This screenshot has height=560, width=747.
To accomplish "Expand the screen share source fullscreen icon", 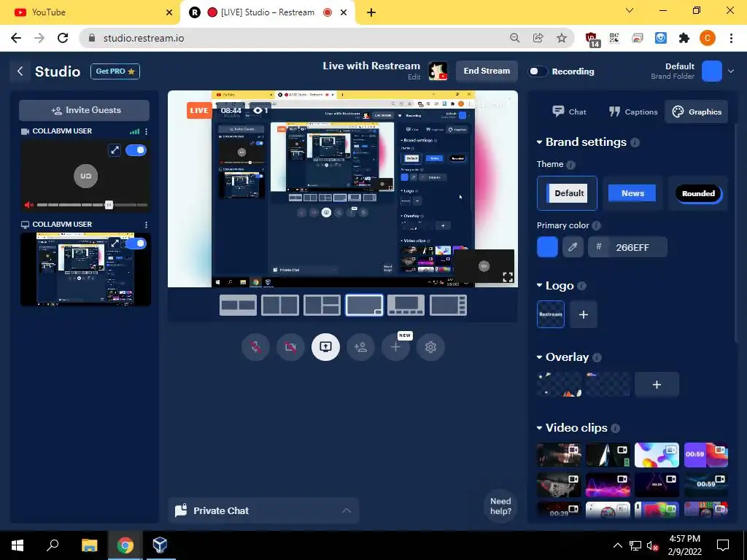I will point(115,244).
